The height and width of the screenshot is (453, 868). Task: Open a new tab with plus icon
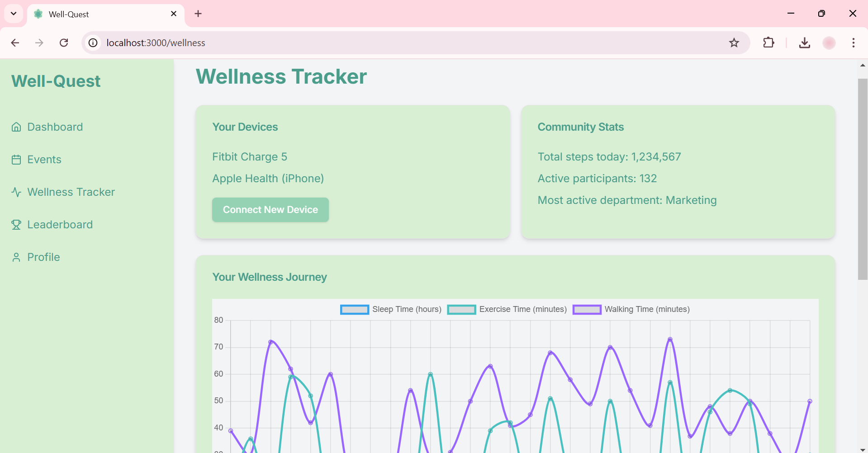tap(198, 14)
